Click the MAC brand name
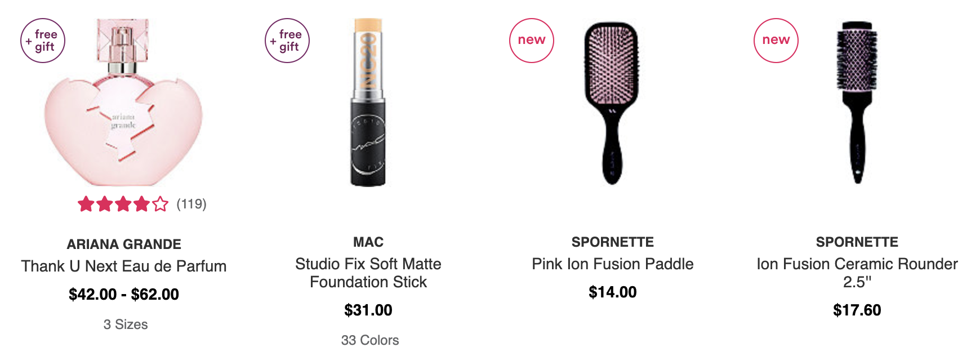Viewport: 980px width, 347px height. tap(368, 242)
